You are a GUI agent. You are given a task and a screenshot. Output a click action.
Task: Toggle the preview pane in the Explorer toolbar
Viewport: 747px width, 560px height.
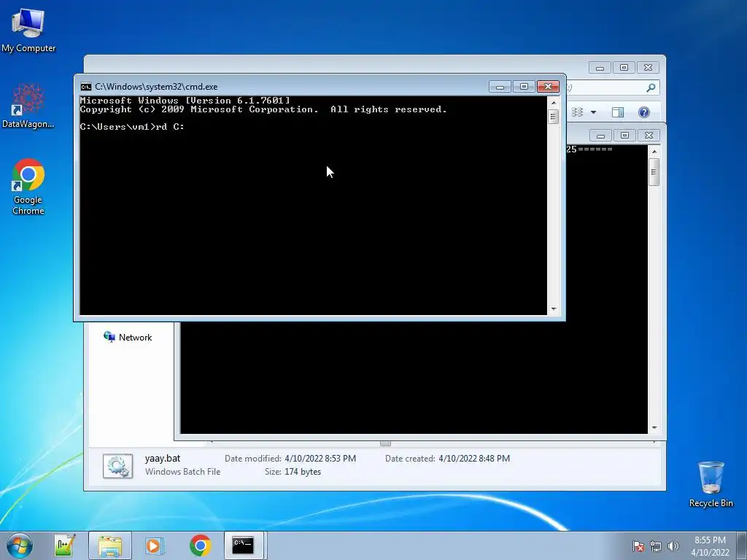click(x=618, y=112)
